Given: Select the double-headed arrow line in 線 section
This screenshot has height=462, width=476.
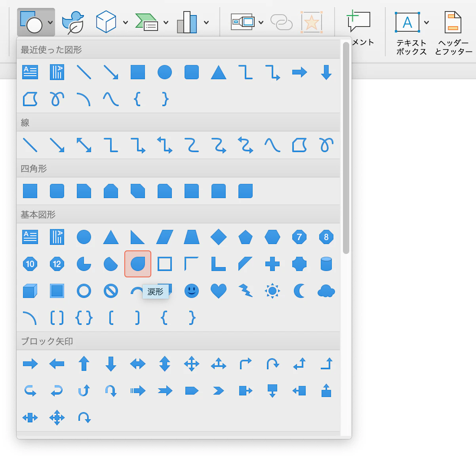Looking at the screenshot, I should [84, 145].
